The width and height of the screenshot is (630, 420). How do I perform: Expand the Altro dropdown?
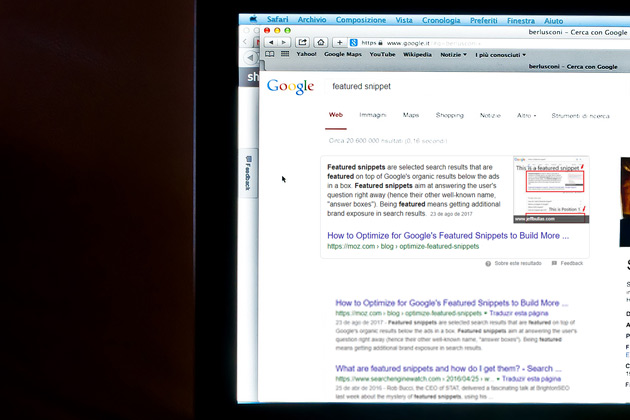pos(526,115)
